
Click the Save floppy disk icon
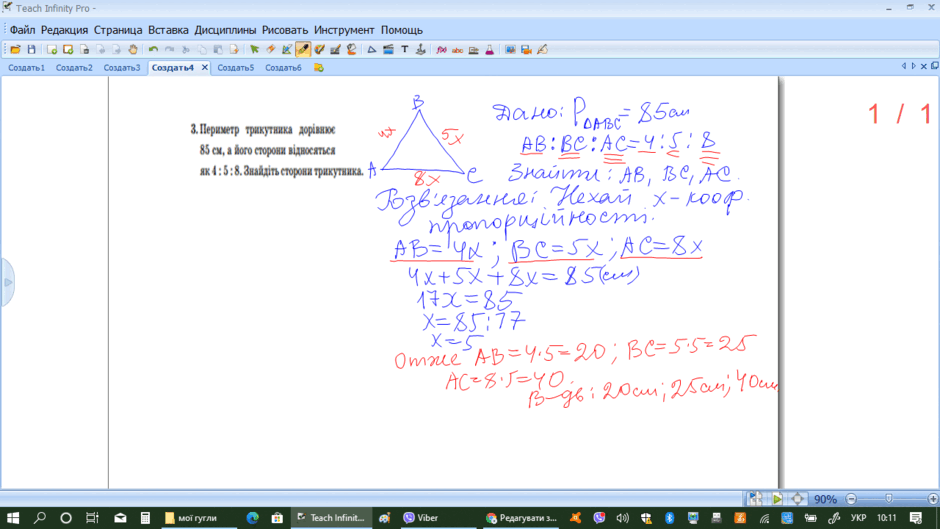[31, 50]
